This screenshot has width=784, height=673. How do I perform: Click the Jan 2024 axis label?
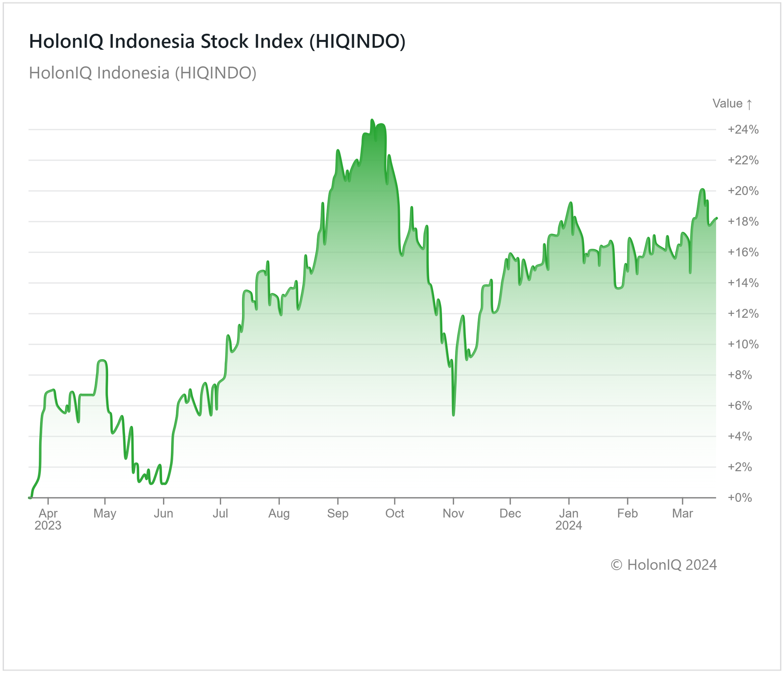point(568,519)
